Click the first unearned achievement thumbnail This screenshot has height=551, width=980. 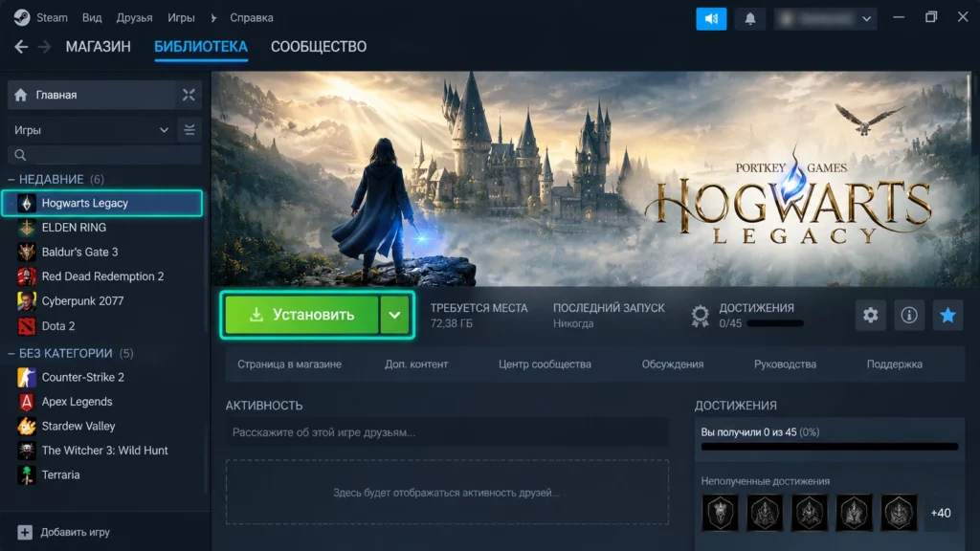click(720, 513)
